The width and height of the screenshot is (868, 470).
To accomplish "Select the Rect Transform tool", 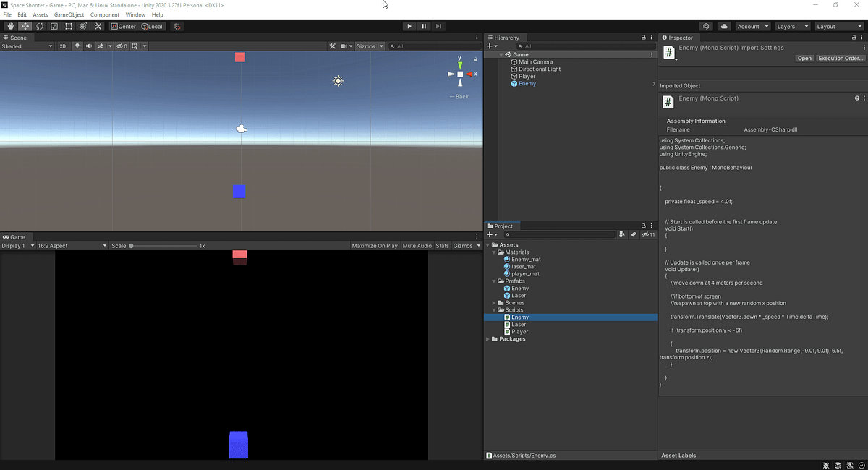I will 68,26.
